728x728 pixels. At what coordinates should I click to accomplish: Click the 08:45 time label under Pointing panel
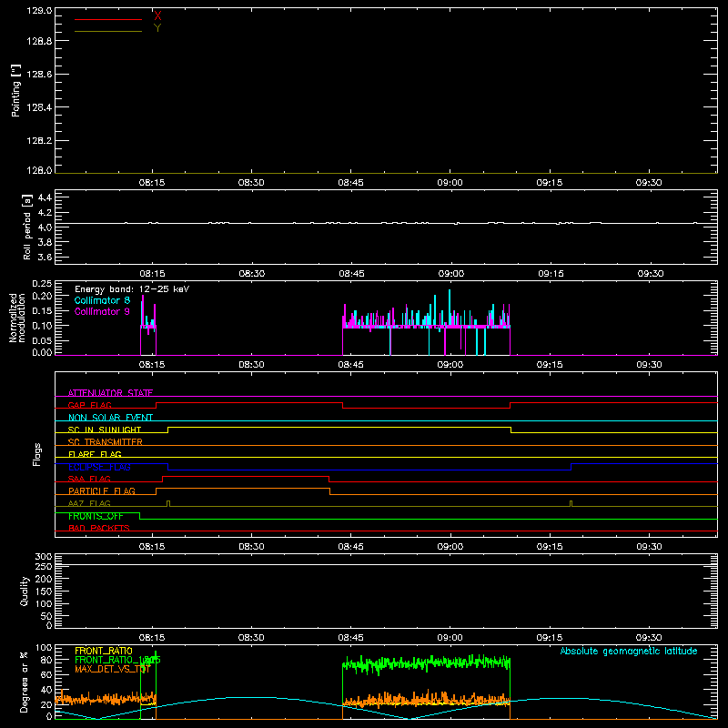pyautogui.click(x=350, y=183)
